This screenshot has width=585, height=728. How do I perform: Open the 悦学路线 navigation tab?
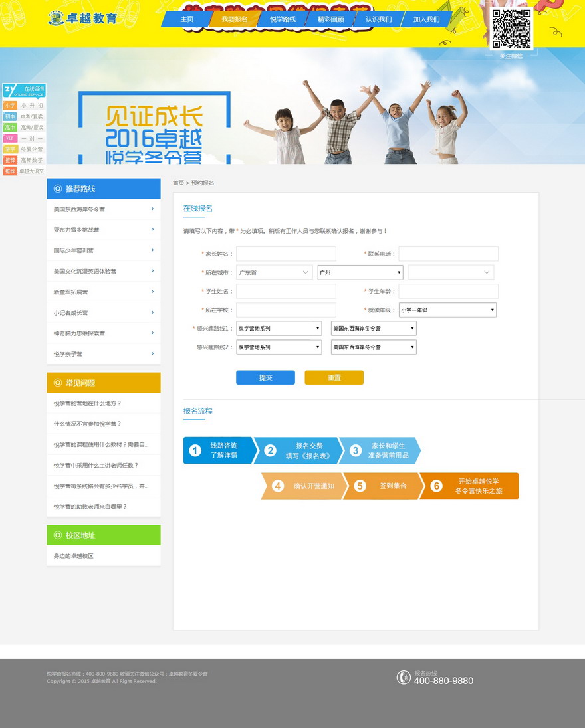283,19
